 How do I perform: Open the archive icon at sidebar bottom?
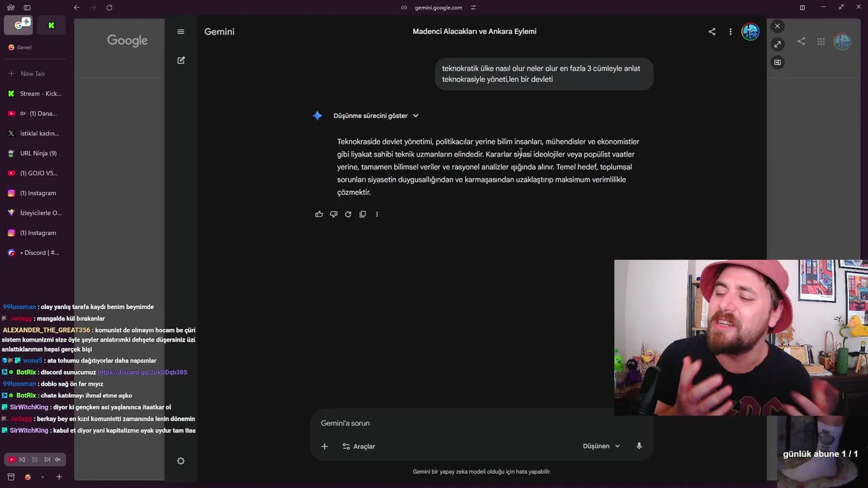[x=11, y=477]
